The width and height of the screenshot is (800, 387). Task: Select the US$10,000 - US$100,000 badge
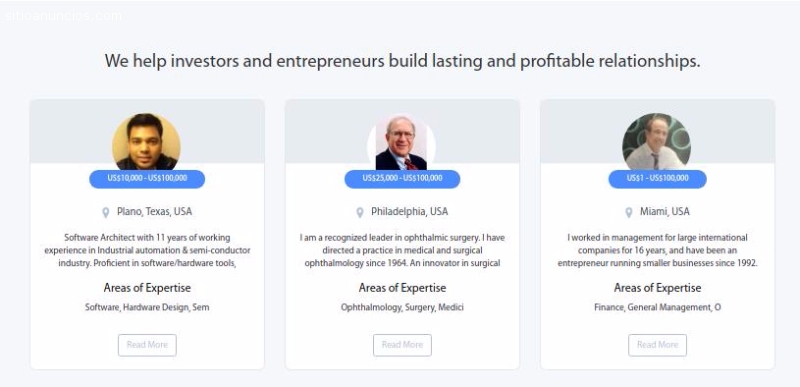tap(147, 178)
